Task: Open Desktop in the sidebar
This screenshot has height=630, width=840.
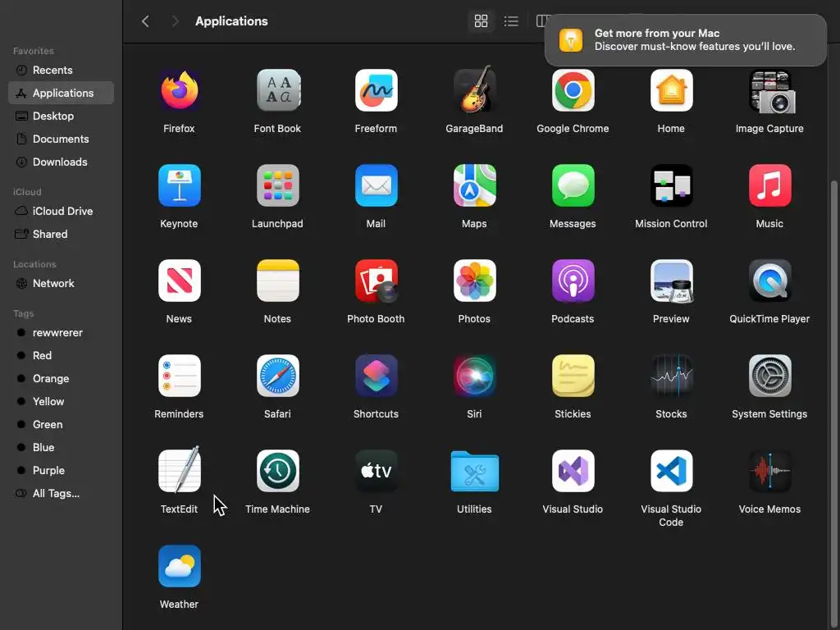Action: coord(61,116)
